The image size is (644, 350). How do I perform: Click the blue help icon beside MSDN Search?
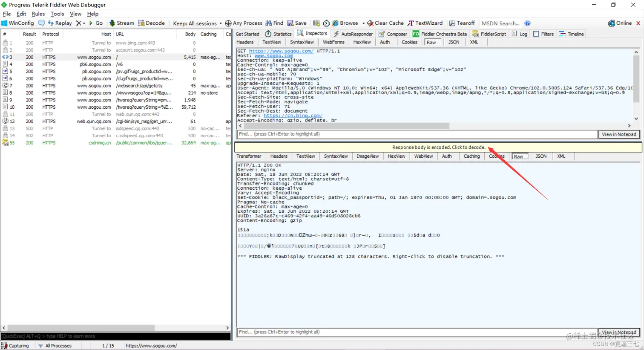coord(527,23)
